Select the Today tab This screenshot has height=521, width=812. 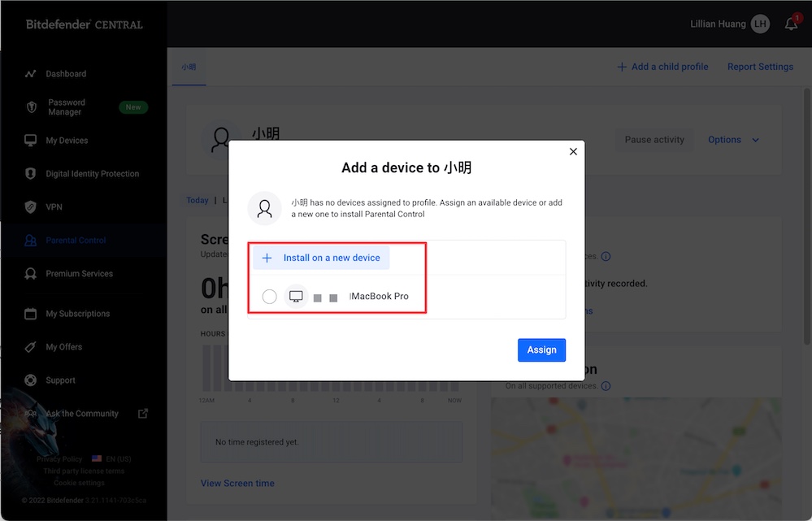pos(198,201)
